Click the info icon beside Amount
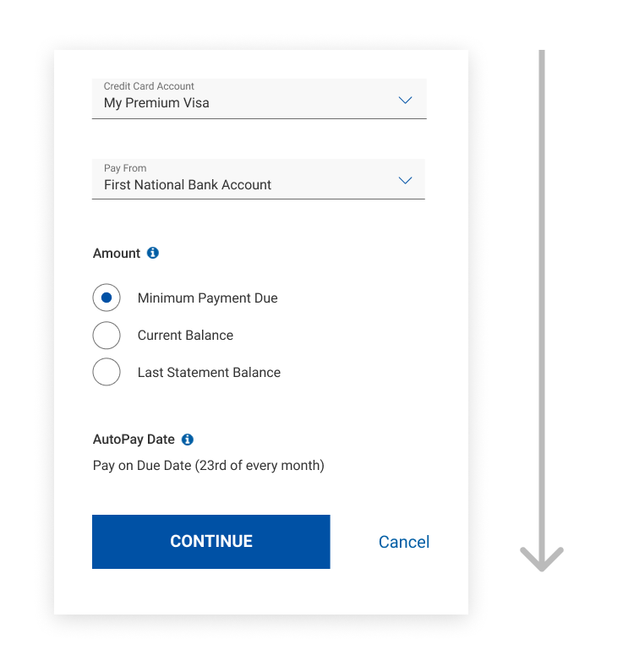This screenshot has height=672, width=623. (x=153, y=253)
